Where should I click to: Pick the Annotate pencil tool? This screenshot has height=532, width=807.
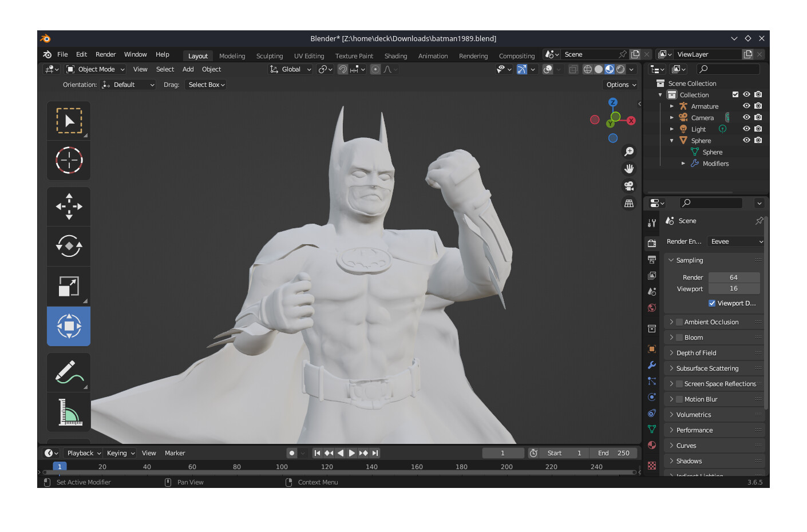[69, 372]
